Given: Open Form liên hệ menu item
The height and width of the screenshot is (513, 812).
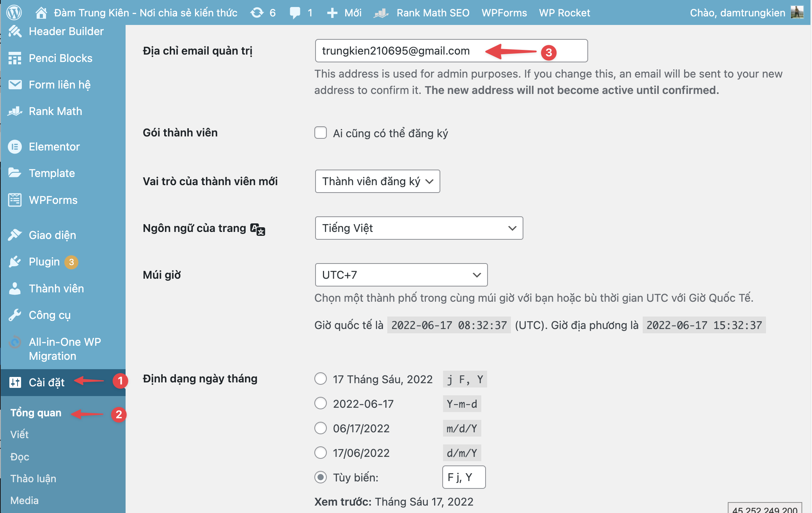Looking at the screenshot, I should click(x=60, y=85).
